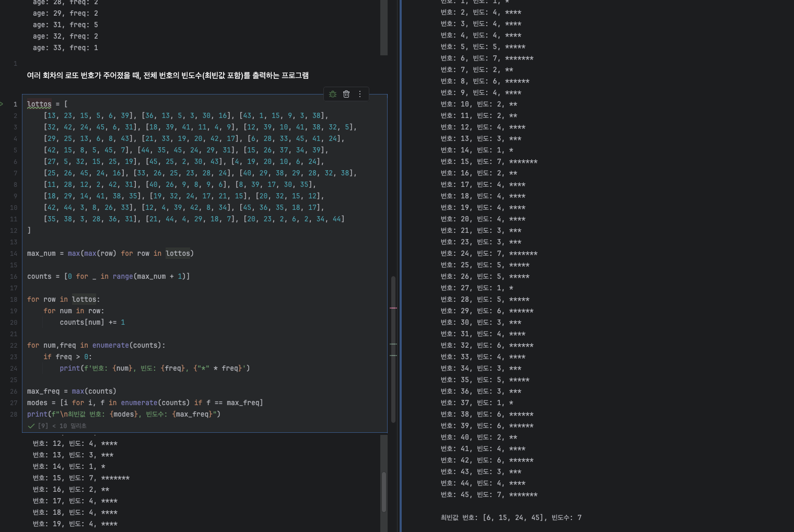
Task: Click the 'counts = [0 for _ in range' line
Action: point(109,276)
